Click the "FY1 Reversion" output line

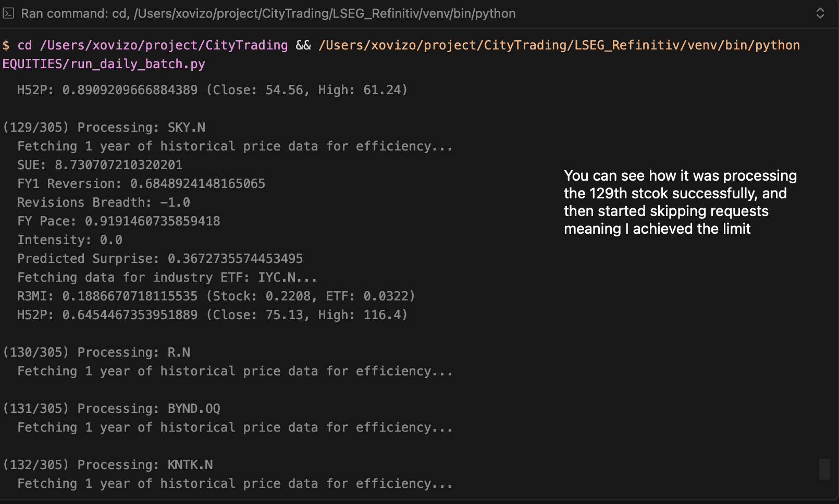click(141, 184)
